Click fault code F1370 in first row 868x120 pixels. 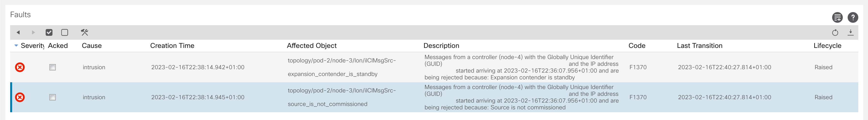pos(638,67)
